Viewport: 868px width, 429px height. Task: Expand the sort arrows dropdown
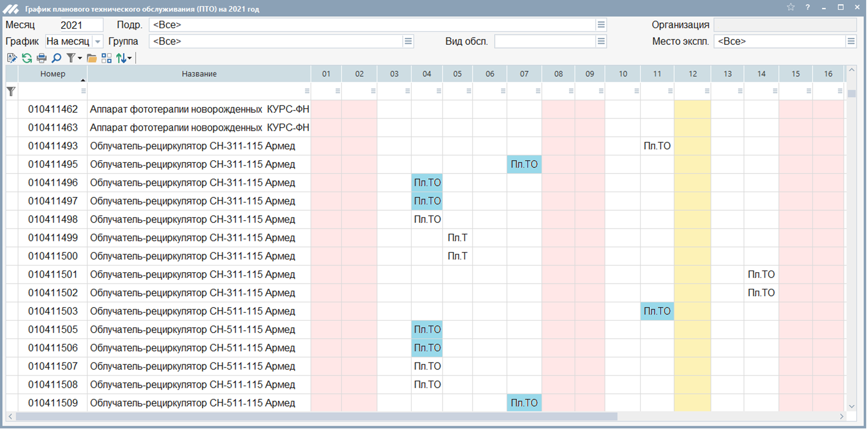(129, 59)
